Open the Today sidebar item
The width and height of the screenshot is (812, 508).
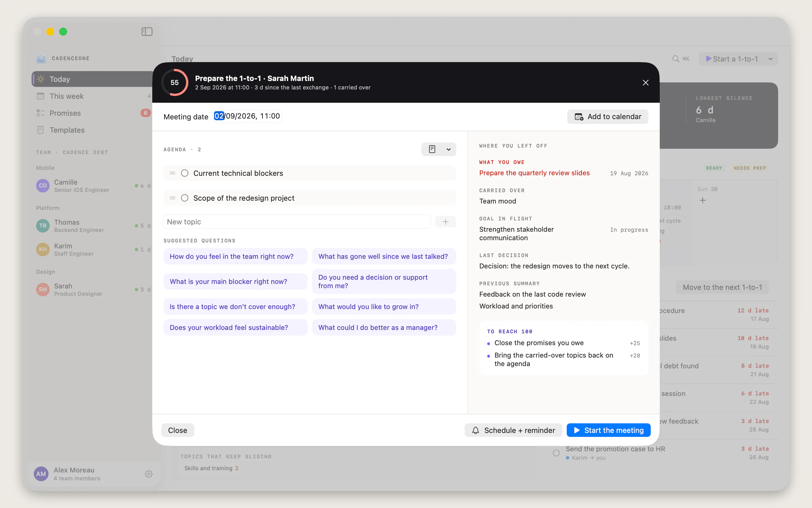(x=92, y=79)
